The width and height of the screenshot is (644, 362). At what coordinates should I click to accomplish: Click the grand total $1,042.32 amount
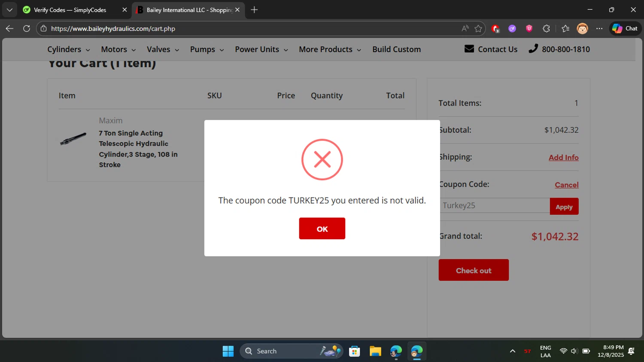click(x=555, y=237)
